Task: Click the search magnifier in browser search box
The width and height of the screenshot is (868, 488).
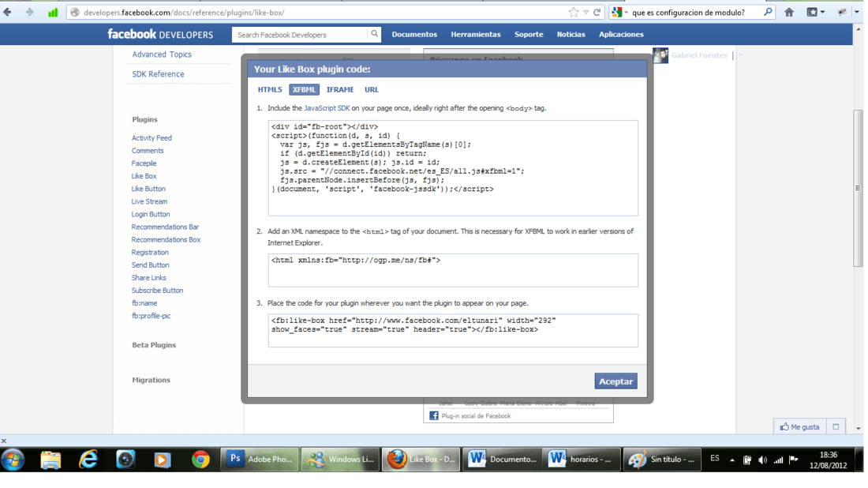Action: tap(768, 12)
